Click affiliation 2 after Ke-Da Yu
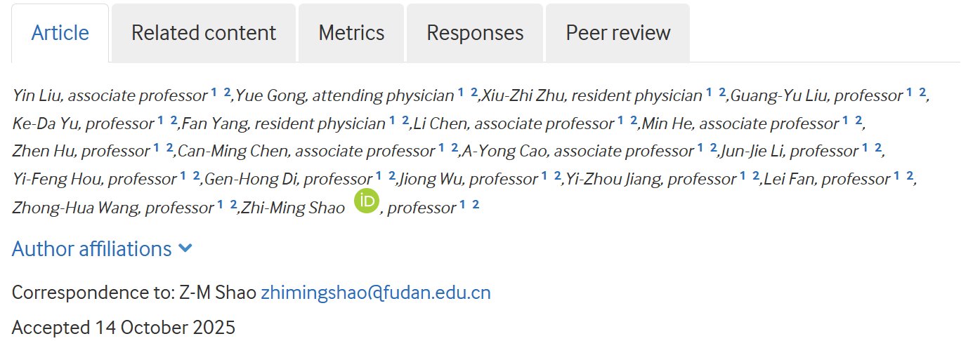The height and width of the screenshot is (341, 980). pyautogui.click(x=174, y=120)
